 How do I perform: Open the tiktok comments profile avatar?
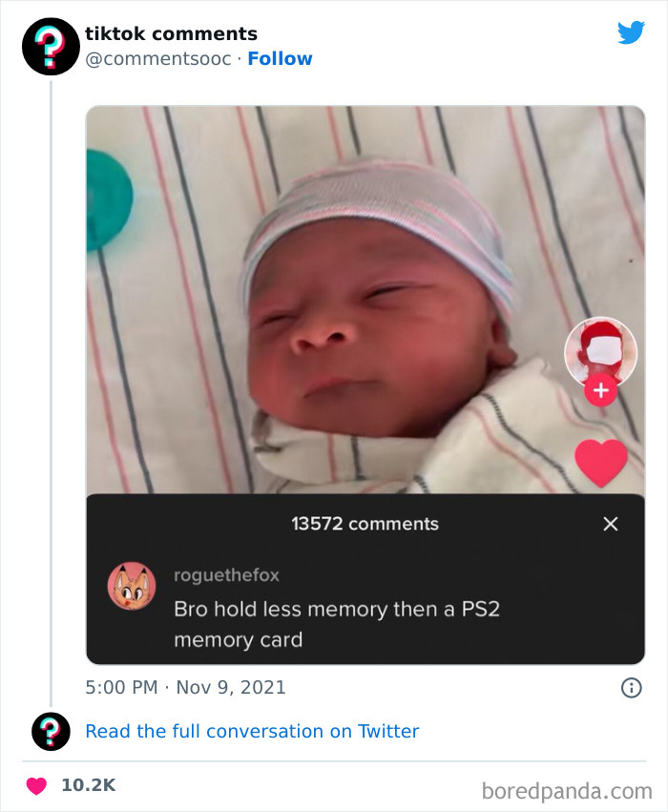point(51,46)
